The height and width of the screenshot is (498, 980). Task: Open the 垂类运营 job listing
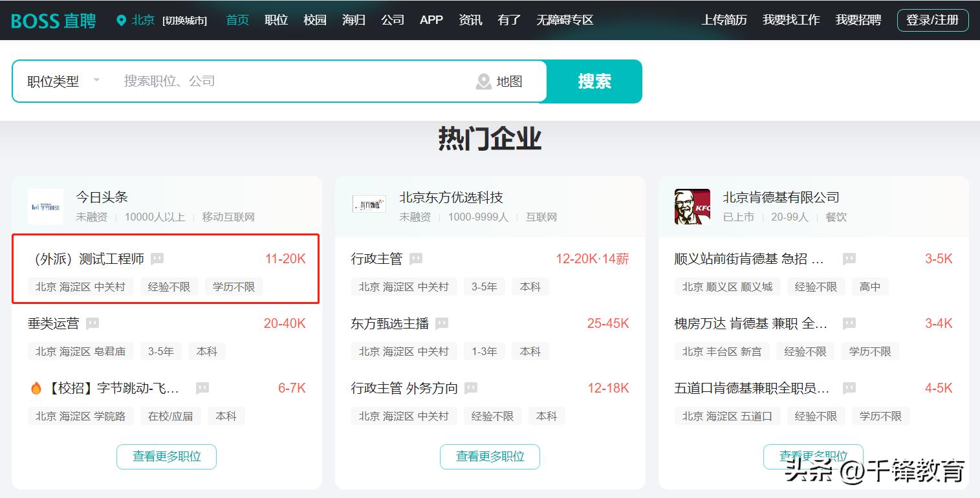coord(54,323)
